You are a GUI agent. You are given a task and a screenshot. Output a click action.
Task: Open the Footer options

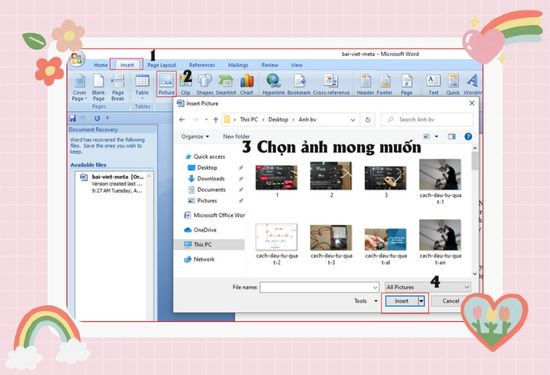(384, 85)
